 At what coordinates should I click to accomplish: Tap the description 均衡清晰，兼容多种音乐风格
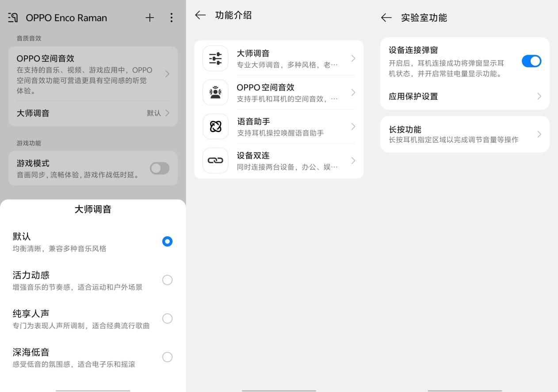pos(60,249)
